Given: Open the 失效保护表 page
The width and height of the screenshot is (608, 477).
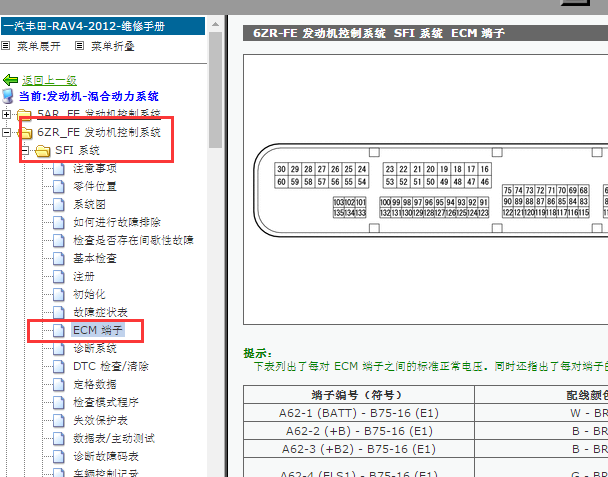Looking at the screenshot, I should click(x=100, y=420).
